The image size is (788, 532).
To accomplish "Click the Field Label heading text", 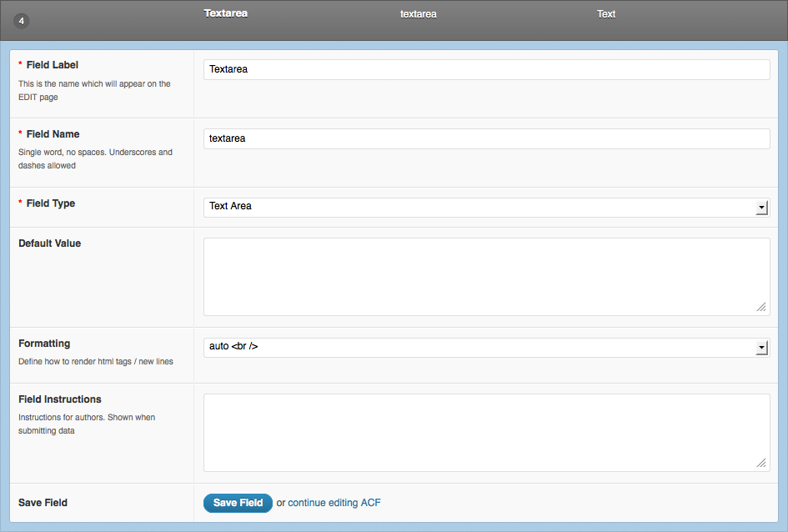I will [x=53, y=65].
